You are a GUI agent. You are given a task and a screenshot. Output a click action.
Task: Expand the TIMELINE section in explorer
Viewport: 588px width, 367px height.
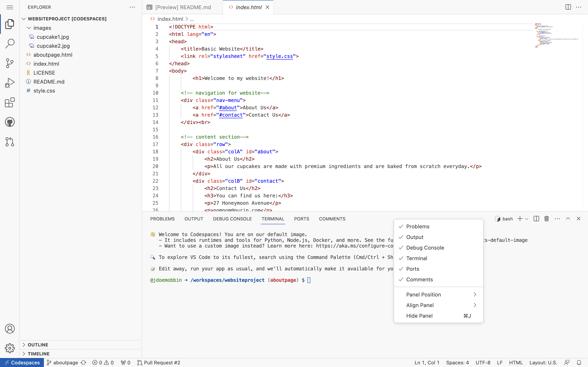tap(39, 354)
